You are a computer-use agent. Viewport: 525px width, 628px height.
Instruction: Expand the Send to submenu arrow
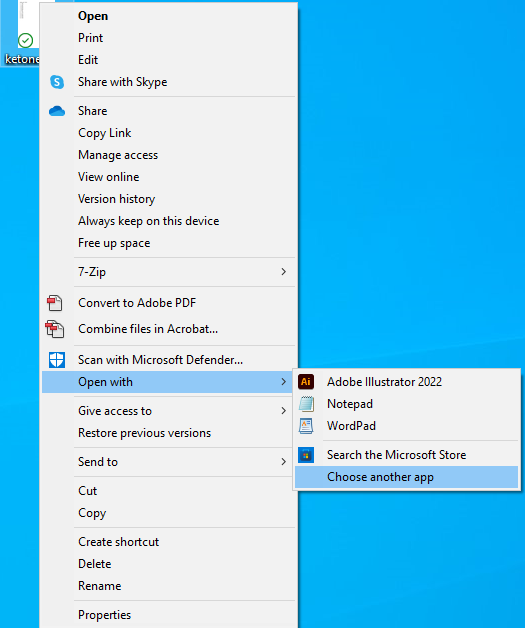284,462
